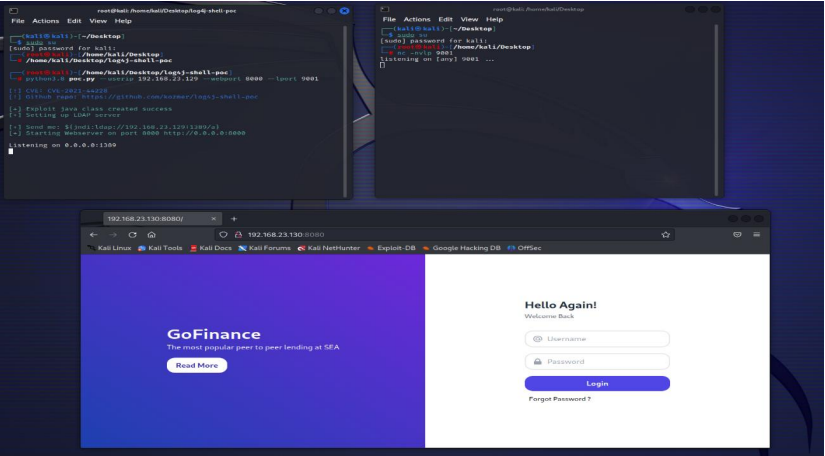825x456 pixels.
Task: Open Help menu in right terminal
Action: click(495, 19)
